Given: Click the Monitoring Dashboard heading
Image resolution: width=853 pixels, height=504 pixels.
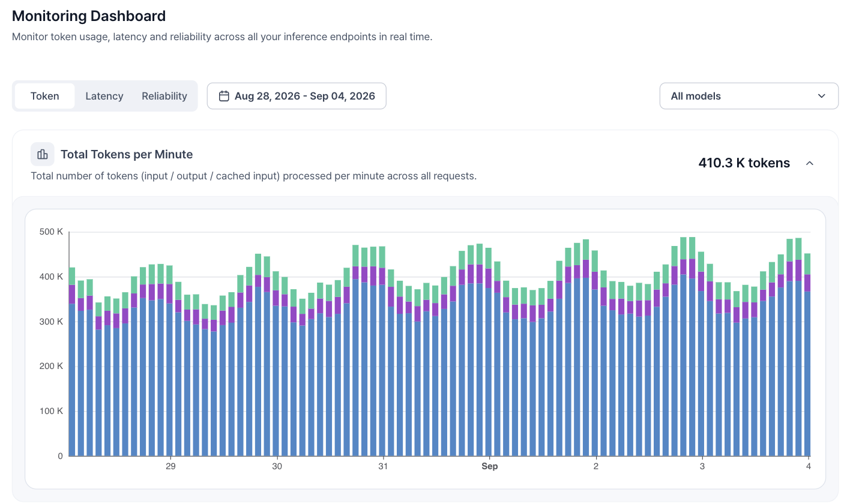Looking at the screenshot, I should tap(89, 16).
